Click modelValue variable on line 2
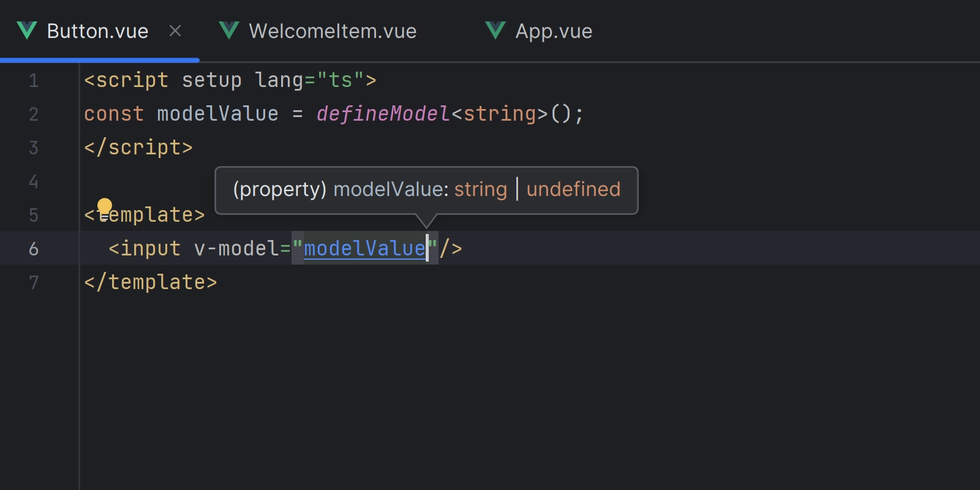This screenshot has height=490, width=980. pos(217,113)
